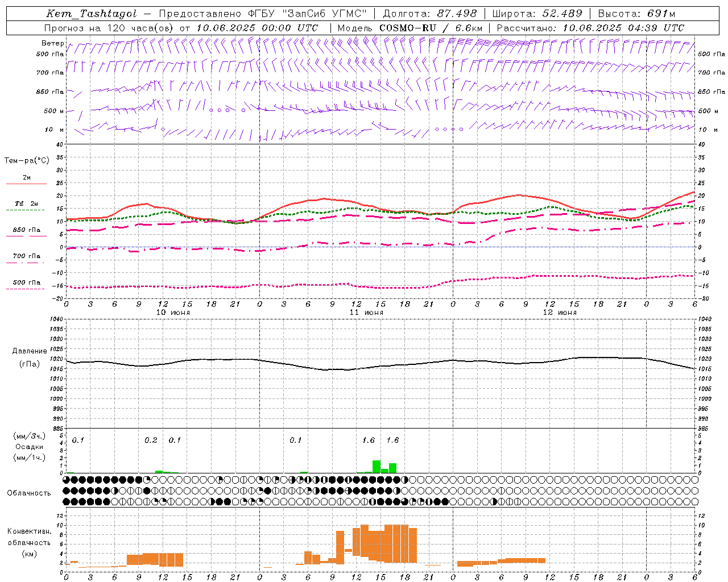This screenshot has width=728, height=582.
Task: Click the Давление pressure panel label
Action: point(30,351)
